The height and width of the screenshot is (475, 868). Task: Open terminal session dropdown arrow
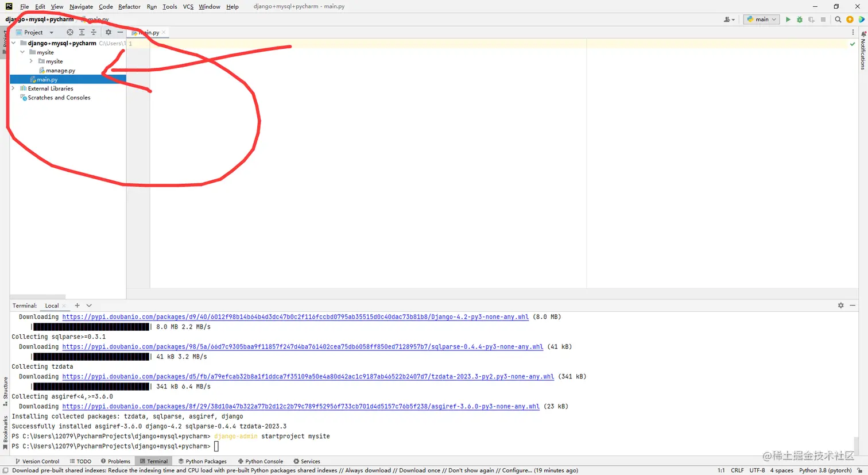(x=89, y=306)
